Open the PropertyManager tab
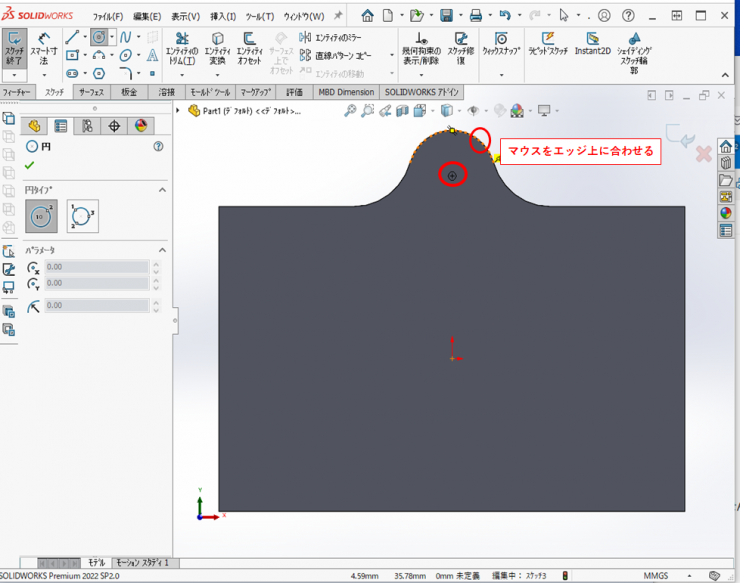 [x=61, y=126]
